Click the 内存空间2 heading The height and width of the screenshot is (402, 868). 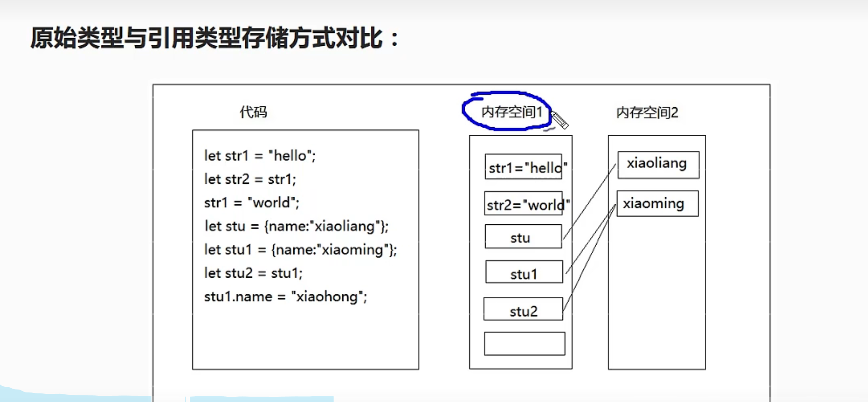point(647,113)
